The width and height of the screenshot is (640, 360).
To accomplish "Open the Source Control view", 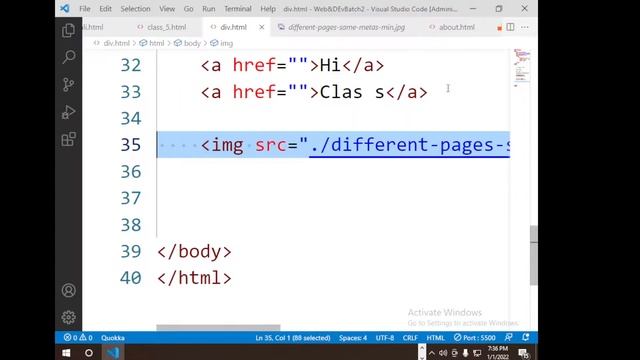I will [69, 84].
